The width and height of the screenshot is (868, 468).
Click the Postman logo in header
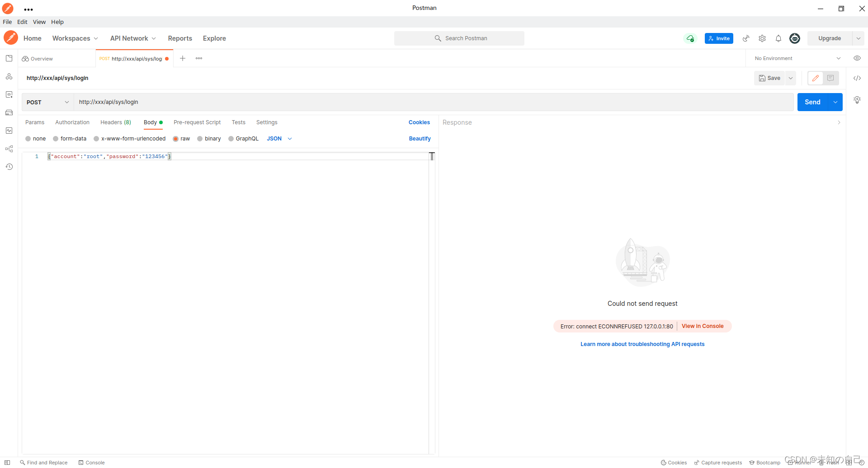click(11, 38)
